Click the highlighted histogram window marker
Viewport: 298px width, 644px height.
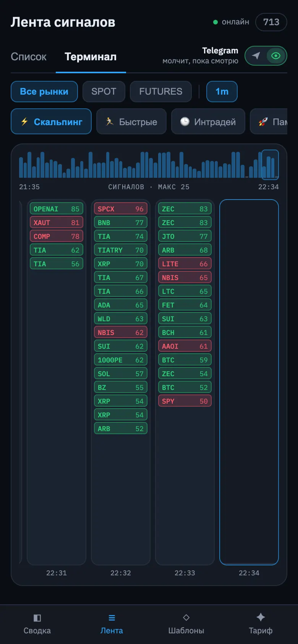270,165
